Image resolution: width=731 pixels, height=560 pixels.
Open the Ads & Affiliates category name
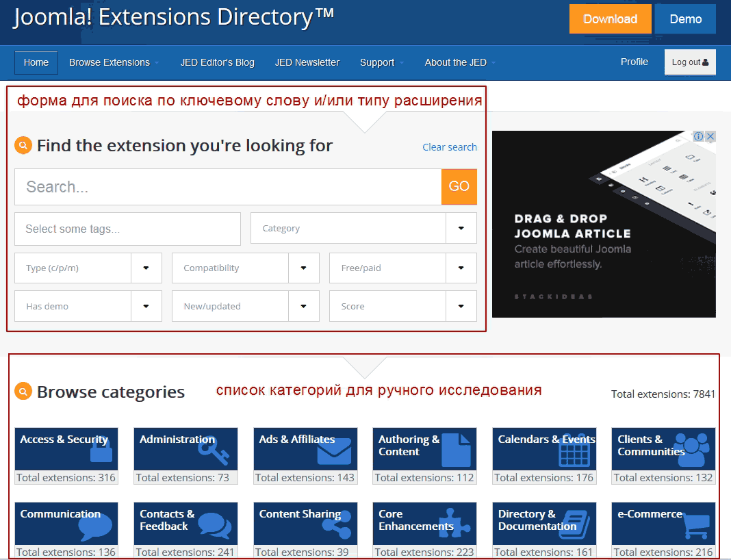[x=297, y=440]
